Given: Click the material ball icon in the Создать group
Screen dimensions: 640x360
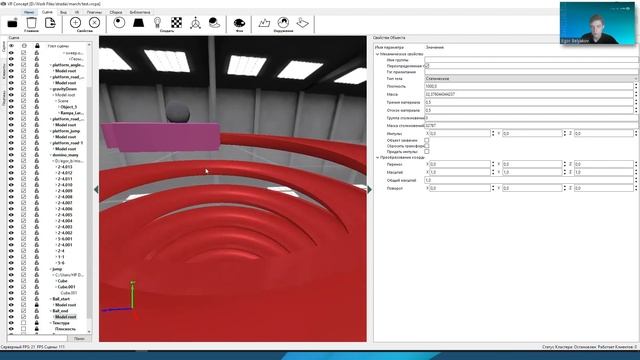Looking at the screenshot, I should click(214, 22).
